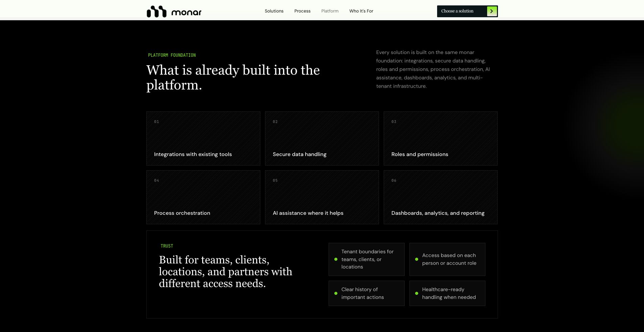Open the Solutions nav item
Image resolution: width=644 pixels, height=332 pixels.
pyautogui.click(x=274, y=11)
